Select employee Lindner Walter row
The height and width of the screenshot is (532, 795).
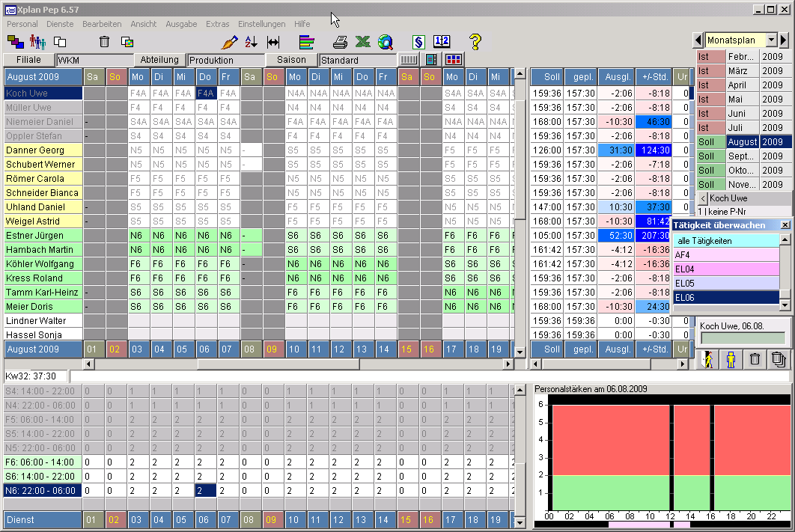tap(43, 320)
